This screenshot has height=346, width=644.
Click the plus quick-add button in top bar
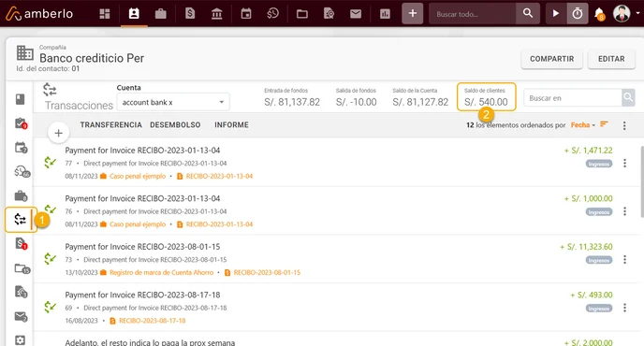pyautogui.click(x=413, y=13)
